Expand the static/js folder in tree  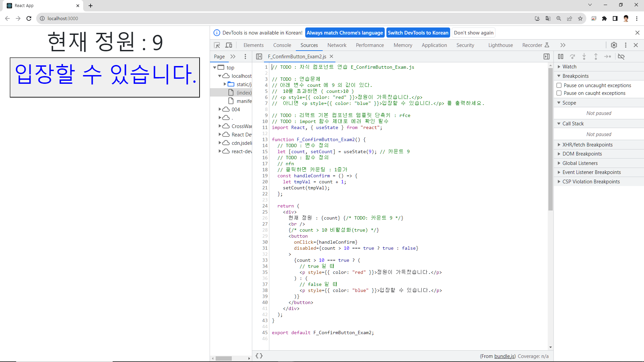tap(225, 84)
